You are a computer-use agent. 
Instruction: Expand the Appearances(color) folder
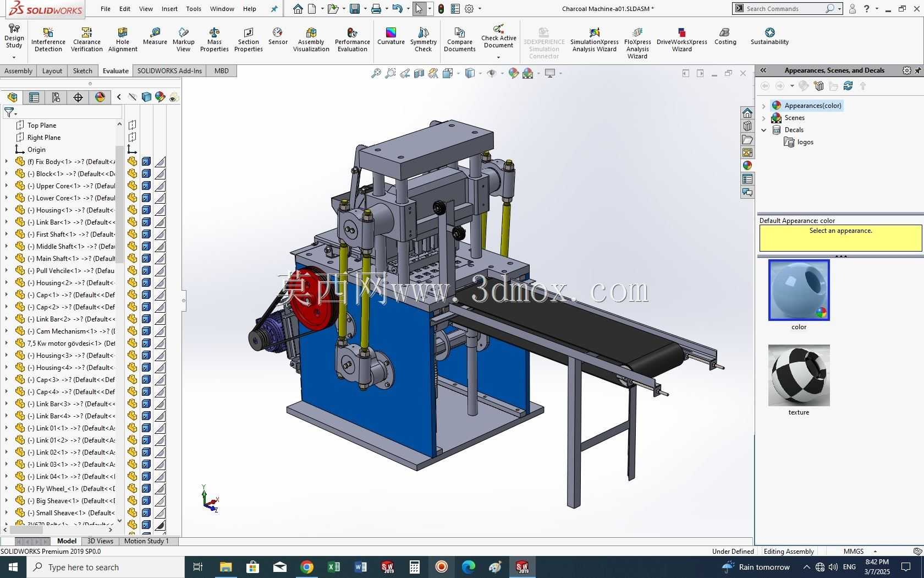point(763,106)
